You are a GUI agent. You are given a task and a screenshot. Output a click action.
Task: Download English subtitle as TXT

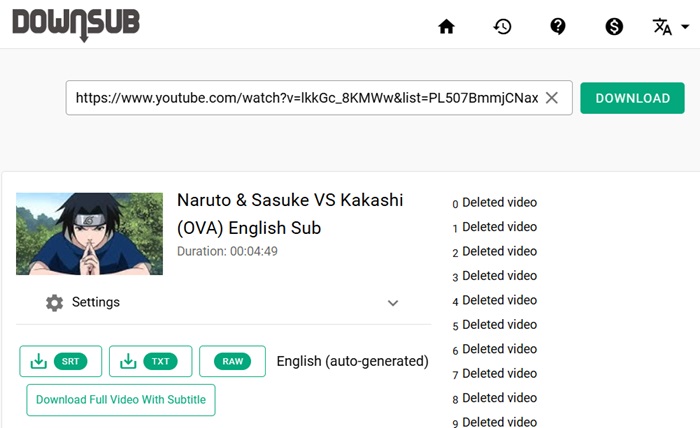150,361
